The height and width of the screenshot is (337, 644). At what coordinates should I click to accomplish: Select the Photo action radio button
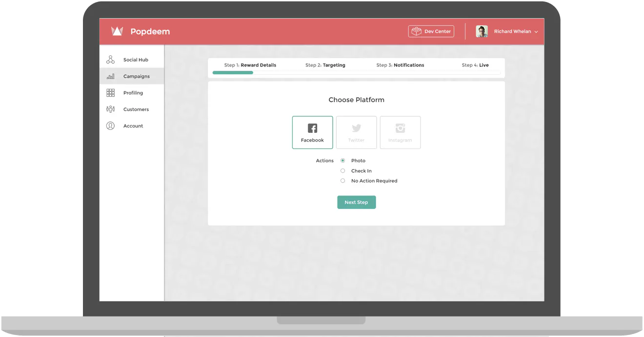click(x=342, y=160)
